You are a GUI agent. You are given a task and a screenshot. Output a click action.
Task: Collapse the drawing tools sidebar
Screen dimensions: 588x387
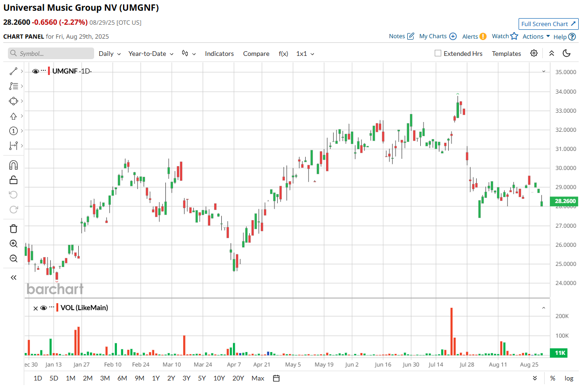(14, 278)
